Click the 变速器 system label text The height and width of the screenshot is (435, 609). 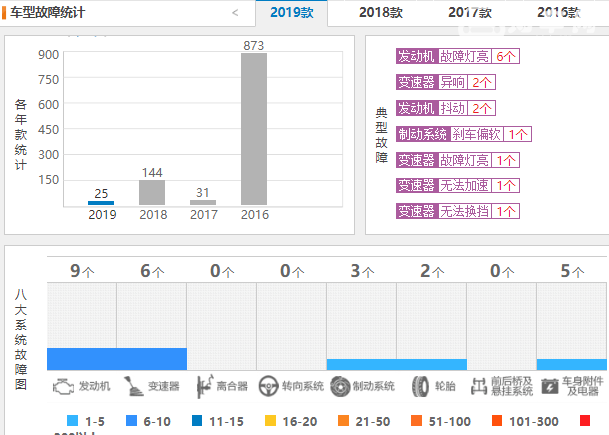164,386
